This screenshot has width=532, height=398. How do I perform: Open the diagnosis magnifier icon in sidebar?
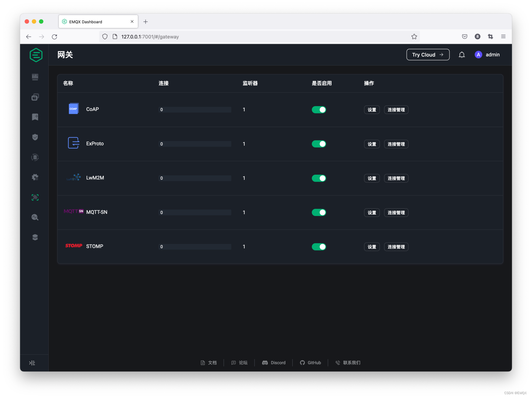pos(35,217)
